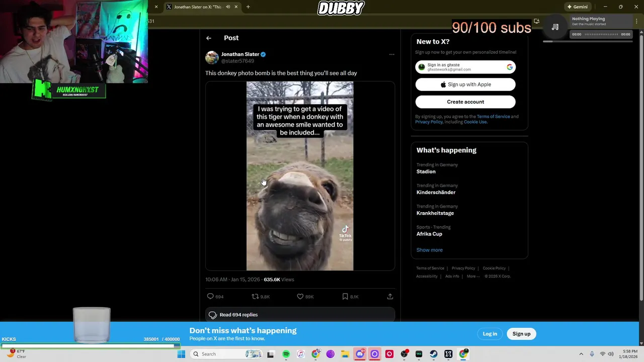Open the @slater57649 handle link
Viewport: 644px width, 362px height.
pos(237,61)
